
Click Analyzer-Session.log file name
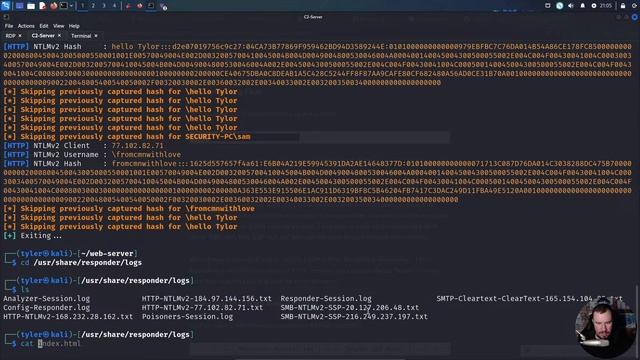click(47, 298)
